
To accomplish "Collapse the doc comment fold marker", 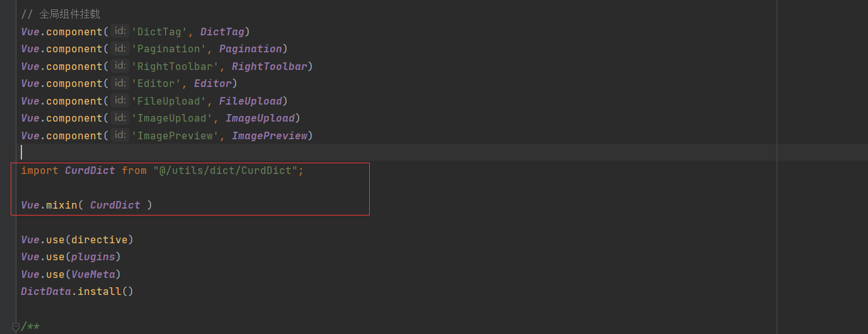I will tap(16, 326).
